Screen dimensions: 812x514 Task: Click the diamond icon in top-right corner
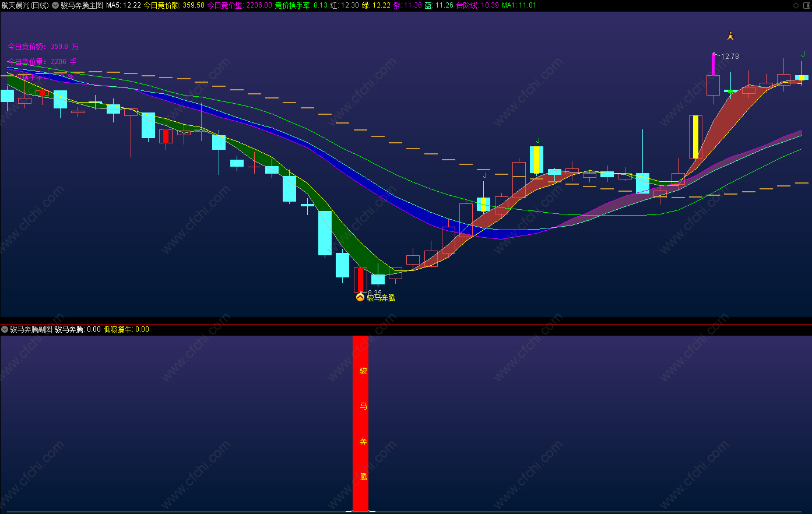point(796,5)
